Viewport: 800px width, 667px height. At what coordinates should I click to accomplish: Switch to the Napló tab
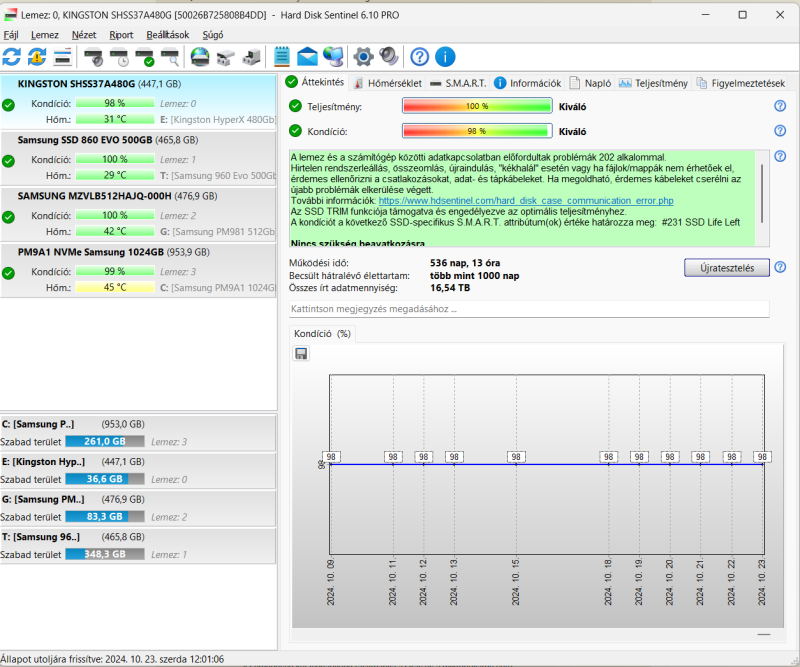pyautogui.click(x=590, y=83)
